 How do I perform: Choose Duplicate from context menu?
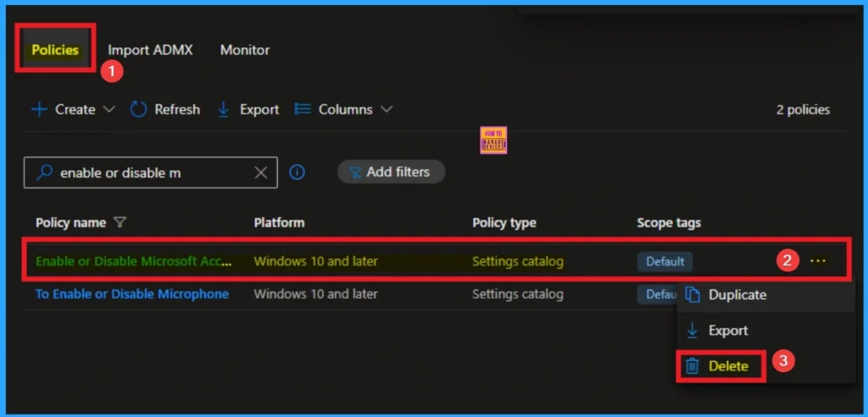766,295
